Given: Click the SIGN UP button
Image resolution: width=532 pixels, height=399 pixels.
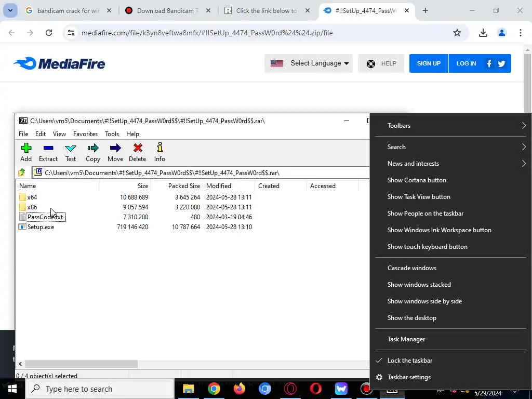Looking at the screenshot, I should (429, 63).
